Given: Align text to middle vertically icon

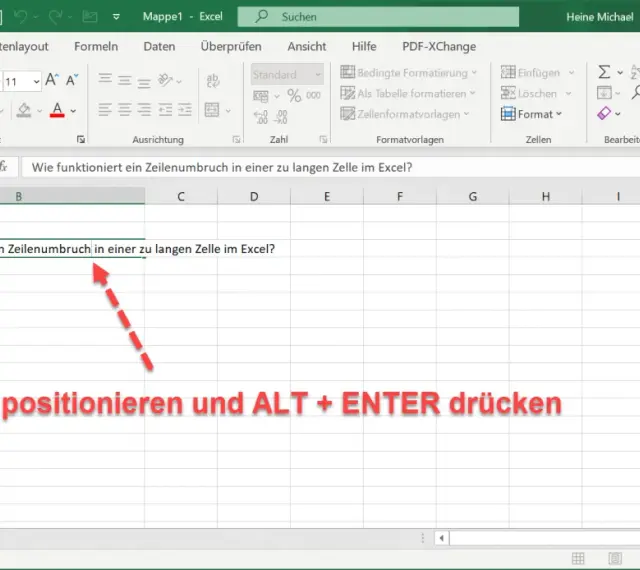Looking at the screenshot, I should coord(124,80).
